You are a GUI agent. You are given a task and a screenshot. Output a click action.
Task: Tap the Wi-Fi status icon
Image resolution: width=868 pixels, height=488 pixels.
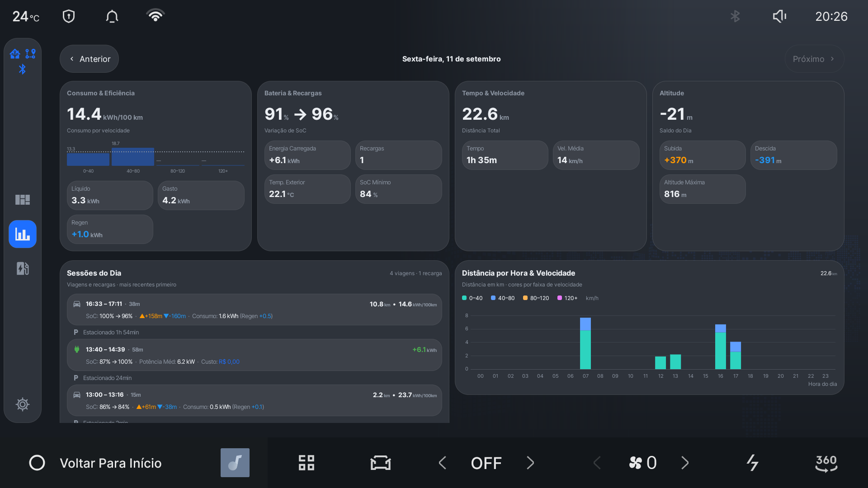click(x=155, y=16)
